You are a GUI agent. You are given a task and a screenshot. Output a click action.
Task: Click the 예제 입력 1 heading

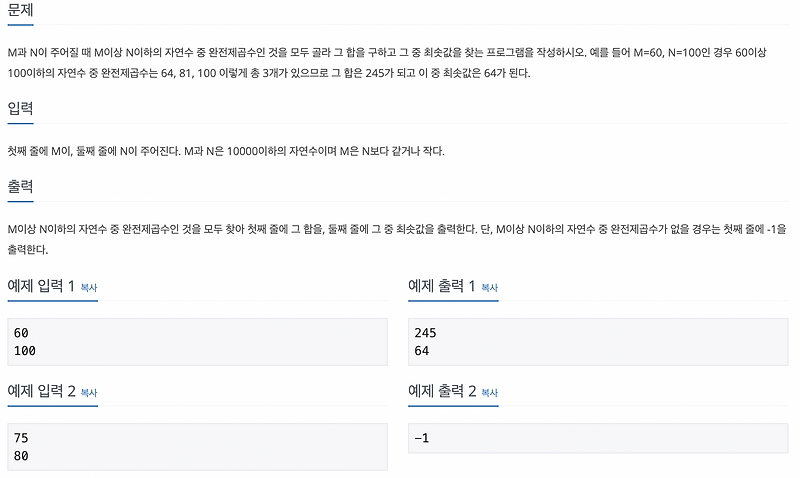pyautogui.click(x=41, y=286)
